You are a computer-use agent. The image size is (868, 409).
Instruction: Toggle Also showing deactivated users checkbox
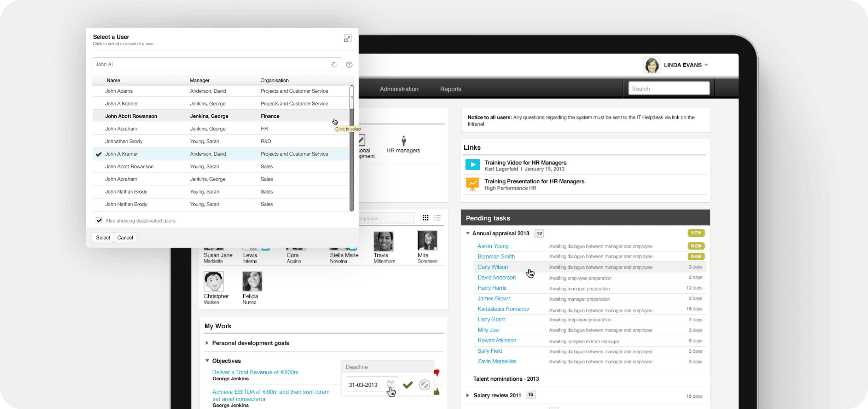99,220
